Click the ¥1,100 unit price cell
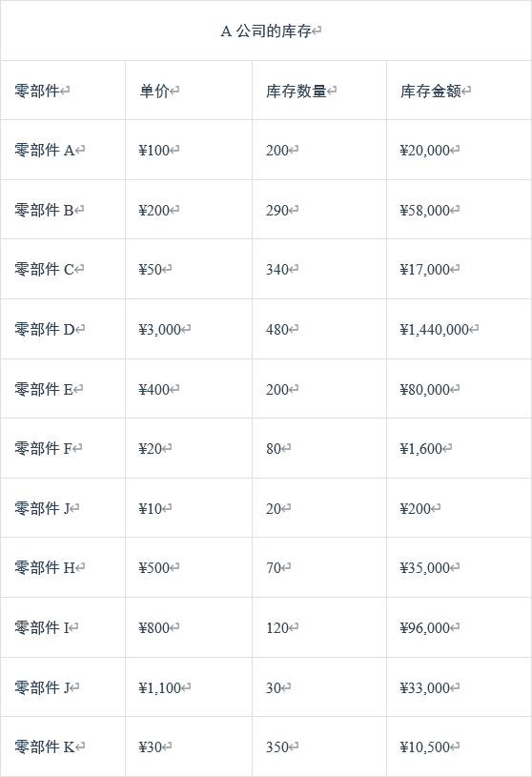532x777 pixels. coord(189,687)
